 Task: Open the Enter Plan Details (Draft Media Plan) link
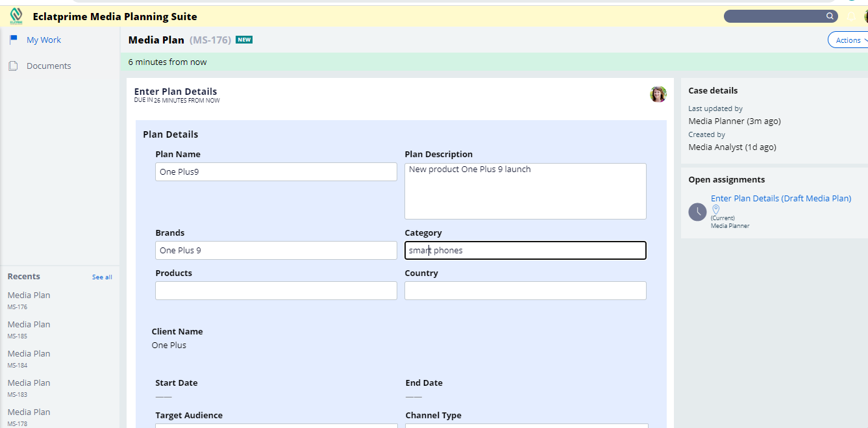781,199
